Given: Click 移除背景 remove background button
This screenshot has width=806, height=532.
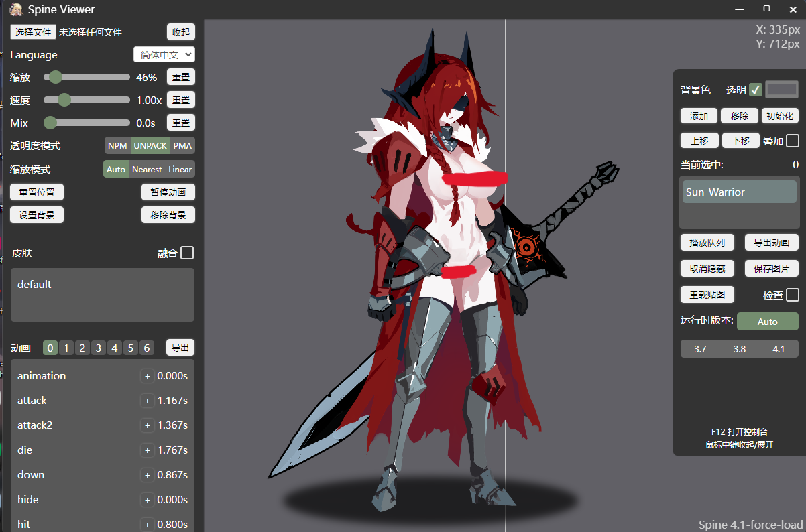Looking at the screenshot, I should pos(168,215).
